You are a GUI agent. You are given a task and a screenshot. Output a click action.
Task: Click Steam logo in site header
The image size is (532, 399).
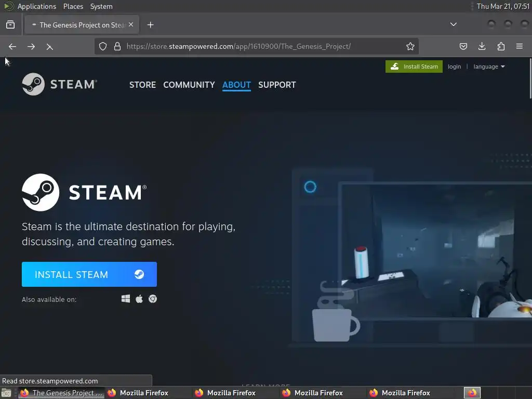(x=60, y=84)
